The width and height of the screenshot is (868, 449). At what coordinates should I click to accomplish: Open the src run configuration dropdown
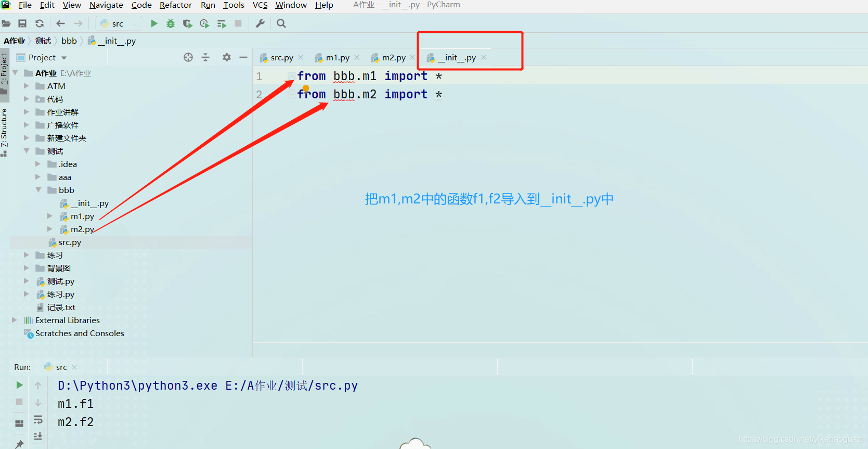[x=119, y=23]
